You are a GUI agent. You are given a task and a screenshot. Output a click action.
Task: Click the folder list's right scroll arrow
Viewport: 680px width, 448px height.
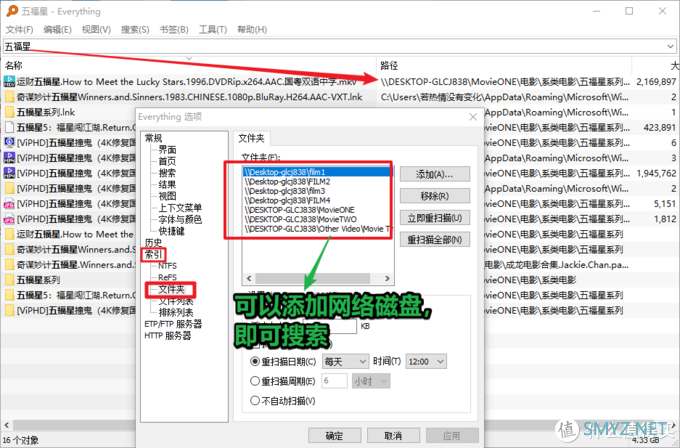point(387,278)
